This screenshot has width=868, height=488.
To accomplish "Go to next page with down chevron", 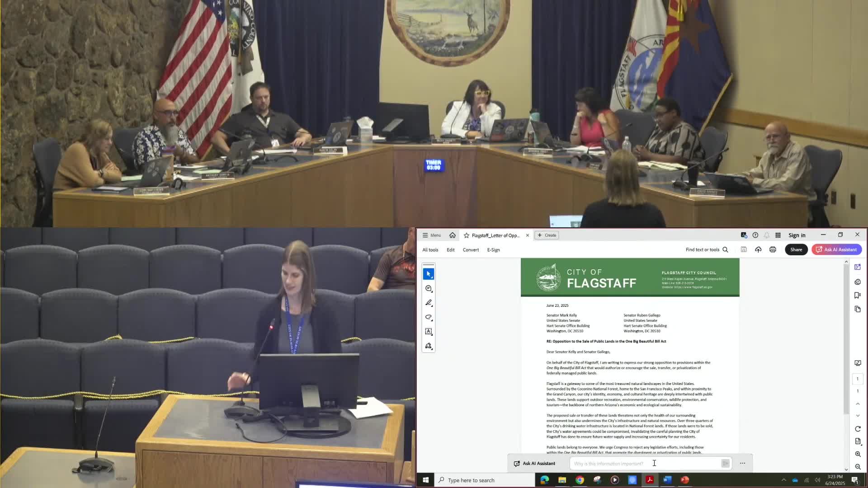I will (x=858, y=415).
